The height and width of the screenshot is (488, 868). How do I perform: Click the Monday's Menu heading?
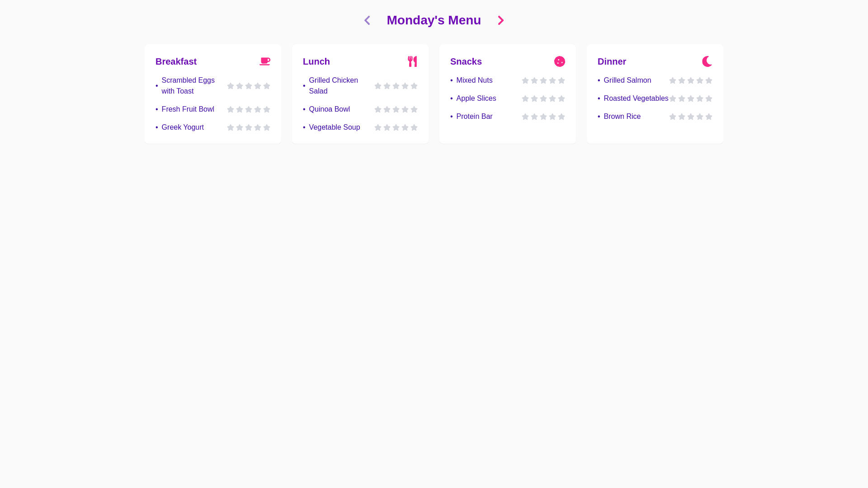point(434,20)
